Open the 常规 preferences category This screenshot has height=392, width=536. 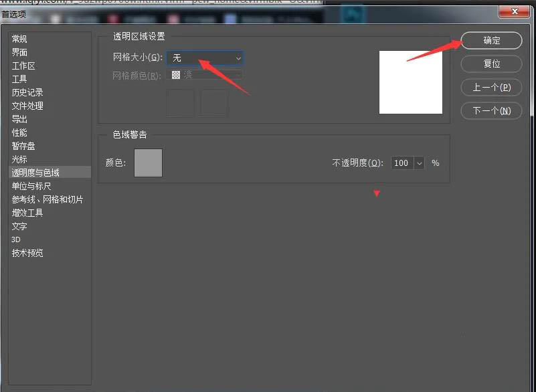tap(19, 39)
